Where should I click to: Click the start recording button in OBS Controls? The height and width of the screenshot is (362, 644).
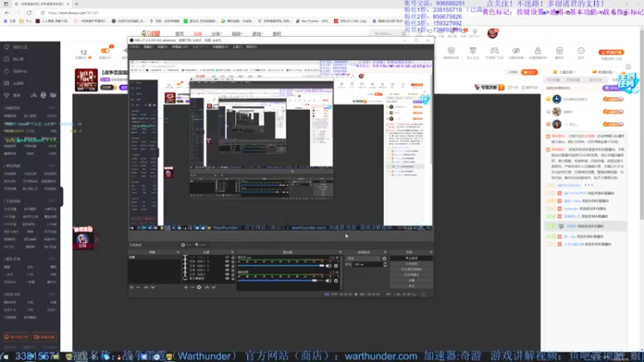[411, 264]
